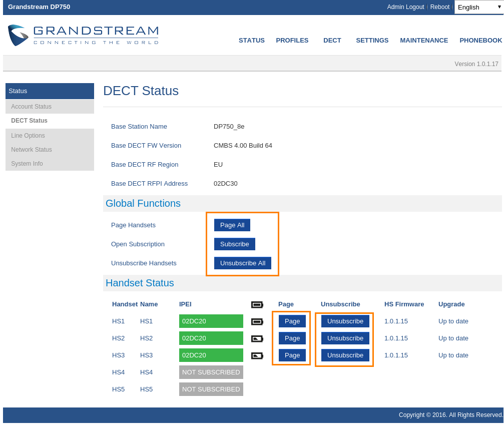Click the Unsubscribe Handsets label
The width and height of the screenshot is (504, 424).
(144, 263)
